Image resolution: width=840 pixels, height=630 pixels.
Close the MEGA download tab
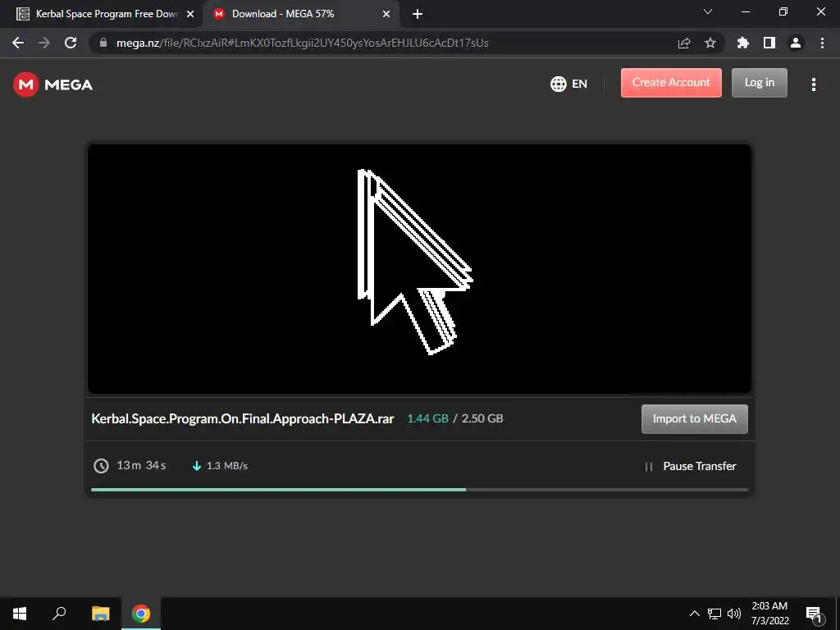point(386,15)
